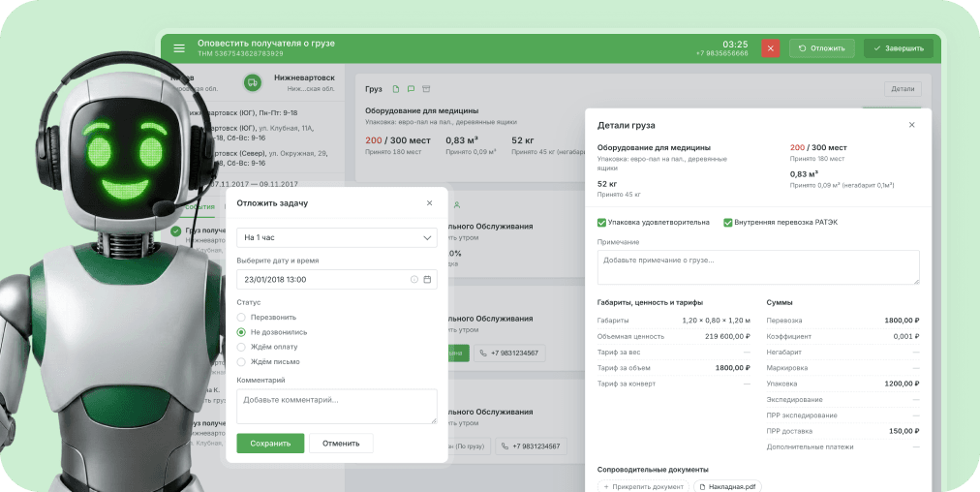Close the Детали груза panel
This screenshot has width=980, height=492.
pyautogui.click(x=912, y=125)
